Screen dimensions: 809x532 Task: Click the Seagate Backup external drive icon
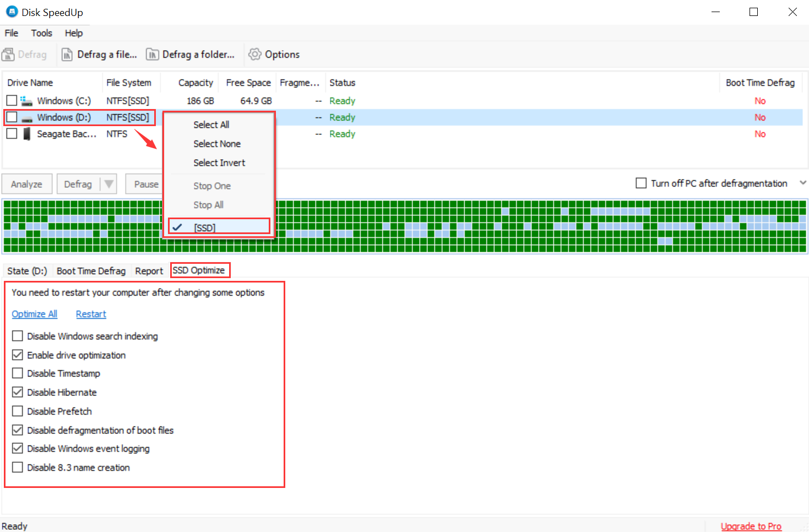pos(26,133)
